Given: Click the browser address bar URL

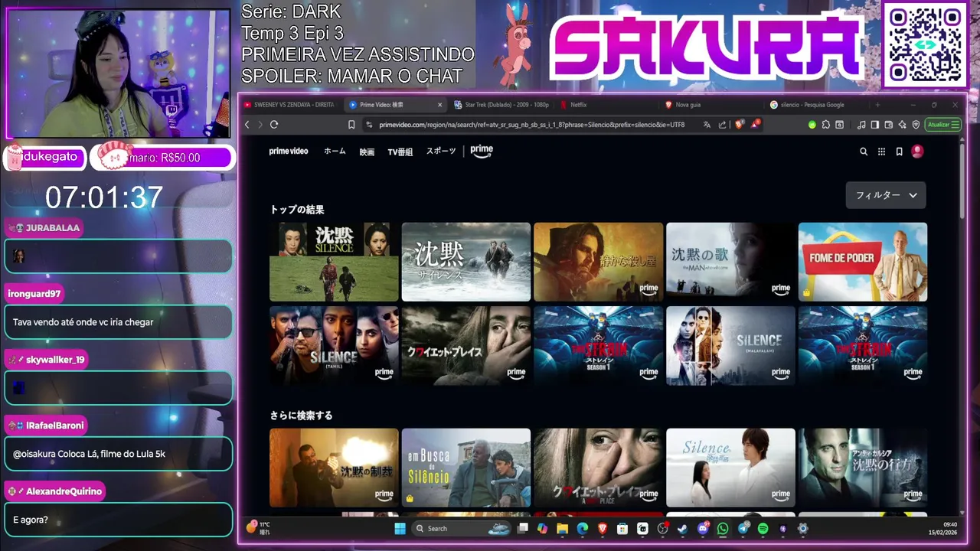Looking at the screenshot, I should click(x=531, y=125).
